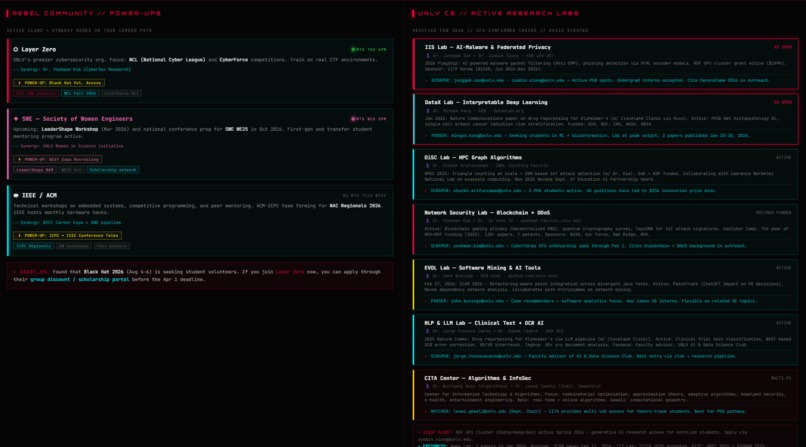
Task: Click NCL (National Cyber League) bold text
Action: point(167,60)
